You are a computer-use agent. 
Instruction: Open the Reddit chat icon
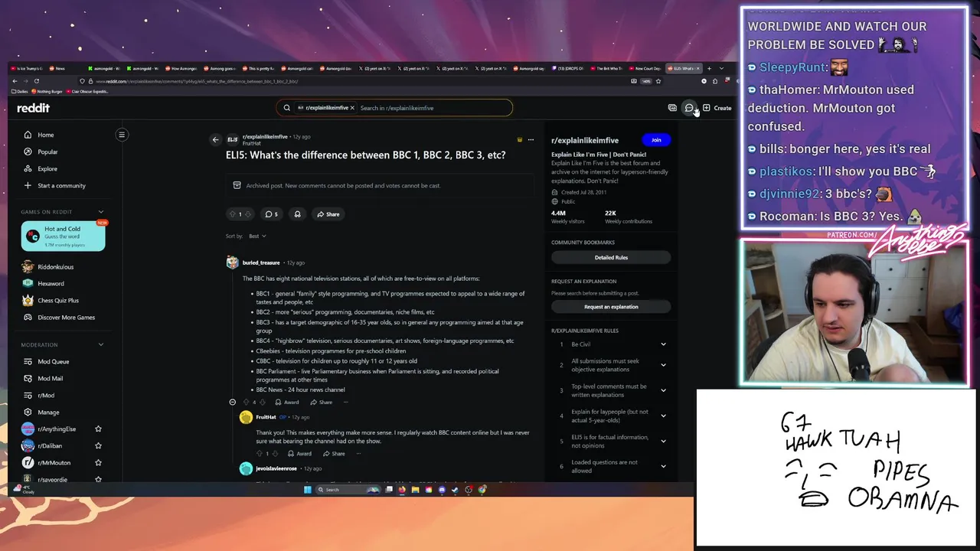click(x=689, y=108)
